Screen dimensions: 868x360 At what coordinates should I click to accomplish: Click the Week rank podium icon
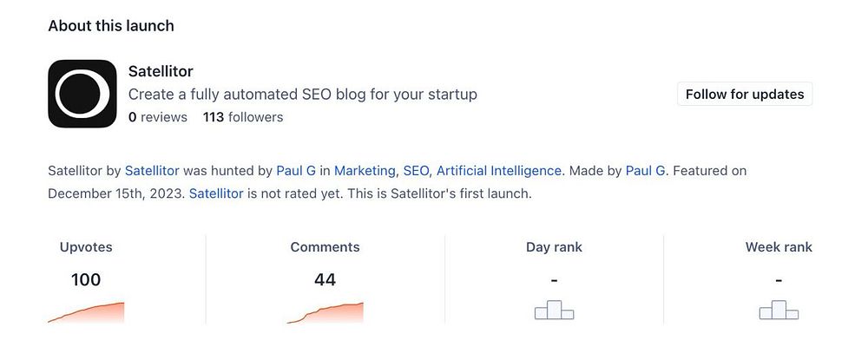[x=779, y=310]
